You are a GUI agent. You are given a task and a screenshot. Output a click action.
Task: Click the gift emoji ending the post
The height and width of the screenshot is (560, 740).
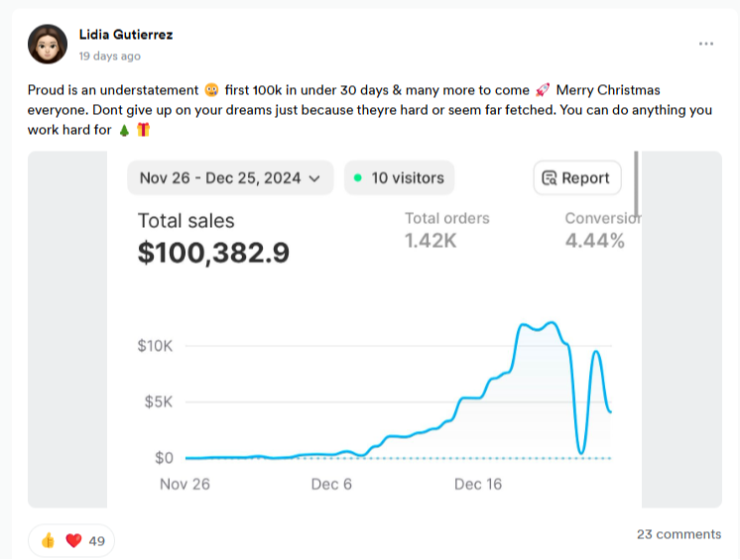click(144, 130)
